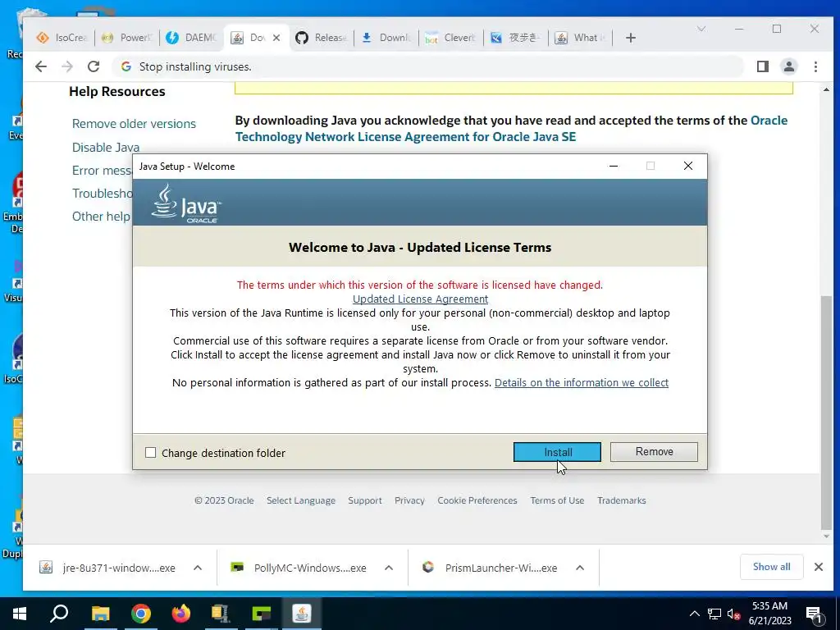Close the Java Setup dialog
Image resolution: width=840 pixels, height=630 pixels.
point(688,166)
